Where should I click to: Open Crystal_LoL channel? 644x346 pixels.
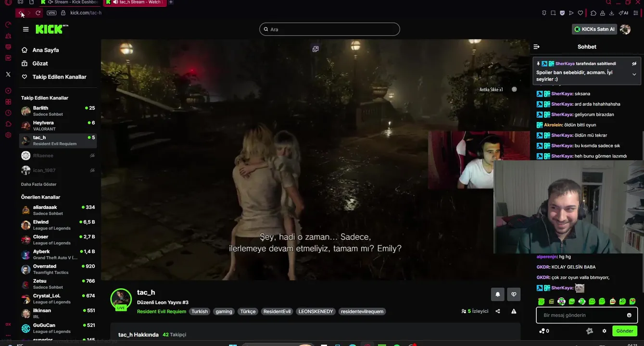click(x=58, y=299)
